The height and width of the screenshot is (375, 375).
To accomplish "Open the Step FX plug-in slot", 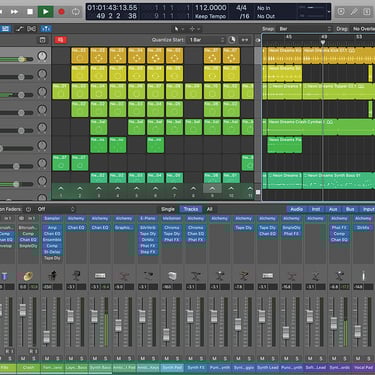I will [148, 252].
